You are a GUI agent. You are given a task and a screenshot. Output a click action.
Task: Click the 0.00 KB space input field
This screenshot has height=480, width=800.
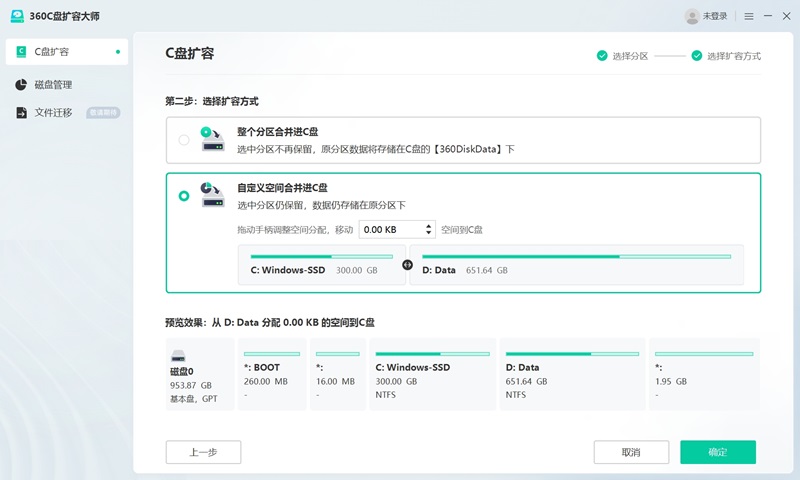tap(390, 229)
